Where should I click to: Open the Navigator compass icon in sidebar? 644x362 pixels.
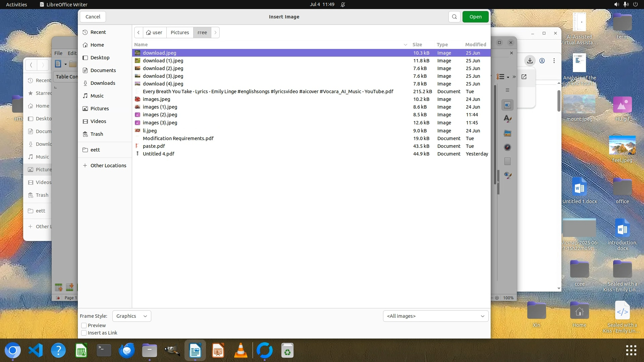(507, 147)
